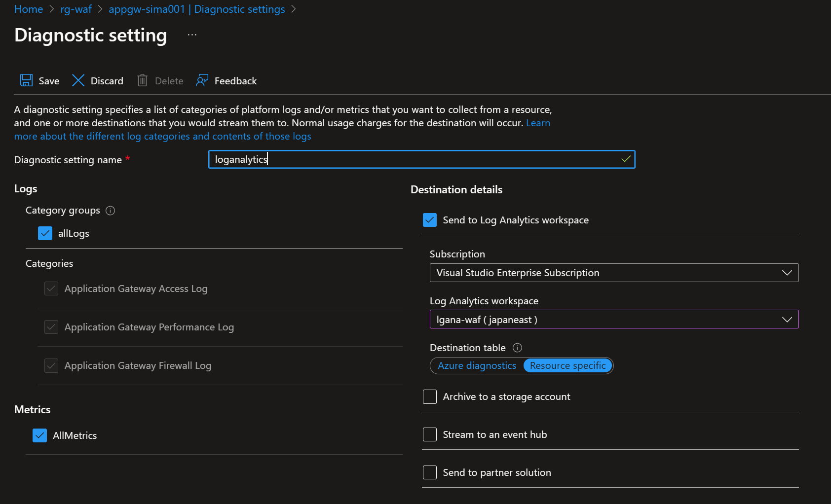Check Send to partner solution
This screenshot has height=504, width=831.
click(430, 472)
